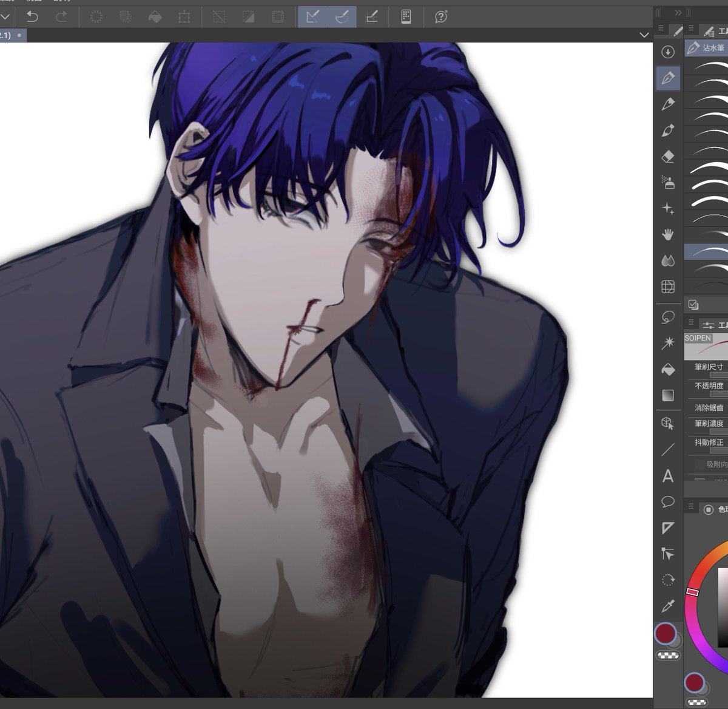The image size is (728, 709).
Task: Select the 沾水筆 sub tool group tab
Action: [706, 47]
